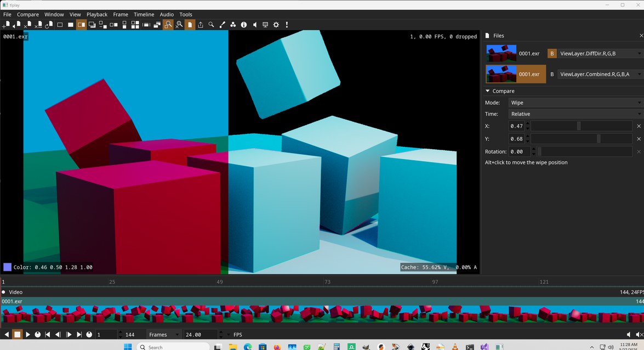Click the stop playback button

click(17, 335)
